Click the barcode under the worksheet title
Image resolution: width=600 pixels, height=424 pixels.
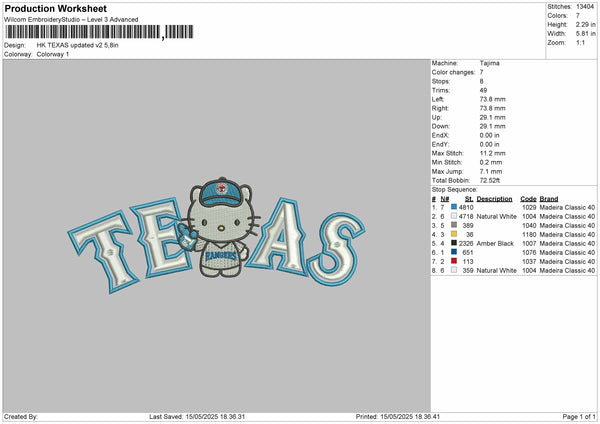pos(95,32)
